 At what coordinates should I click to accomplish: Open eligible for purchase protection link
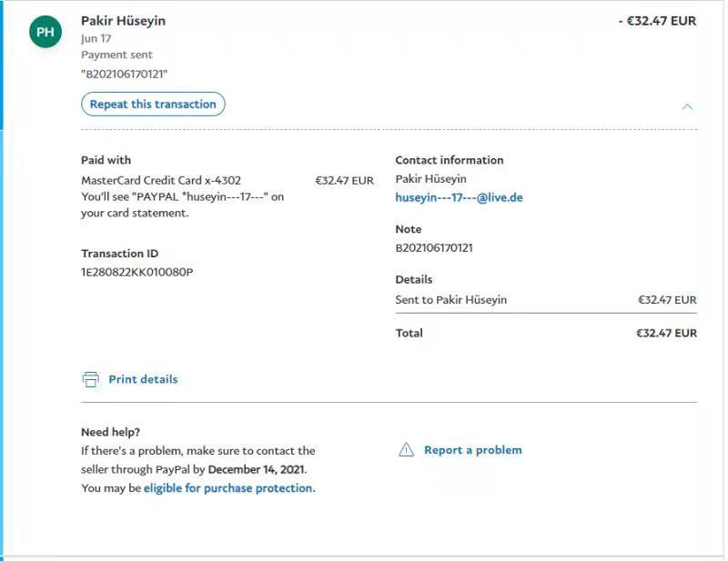(x=228, y=488)
